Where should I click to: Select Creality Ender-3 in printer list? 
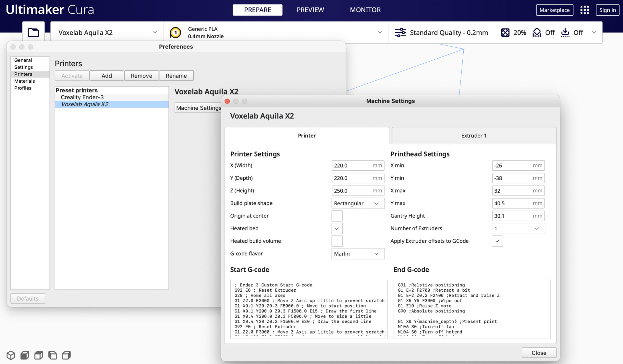pyautogui.click(x=82, y=97)
